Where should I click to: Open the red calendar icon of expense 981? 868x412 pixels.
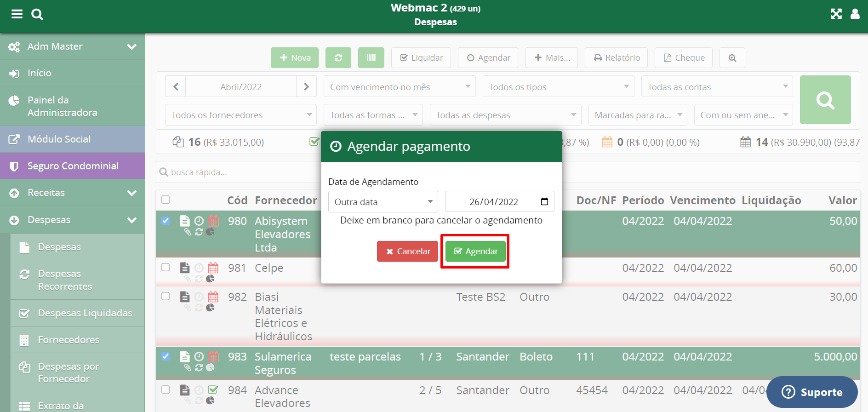(x=213, y=268)
